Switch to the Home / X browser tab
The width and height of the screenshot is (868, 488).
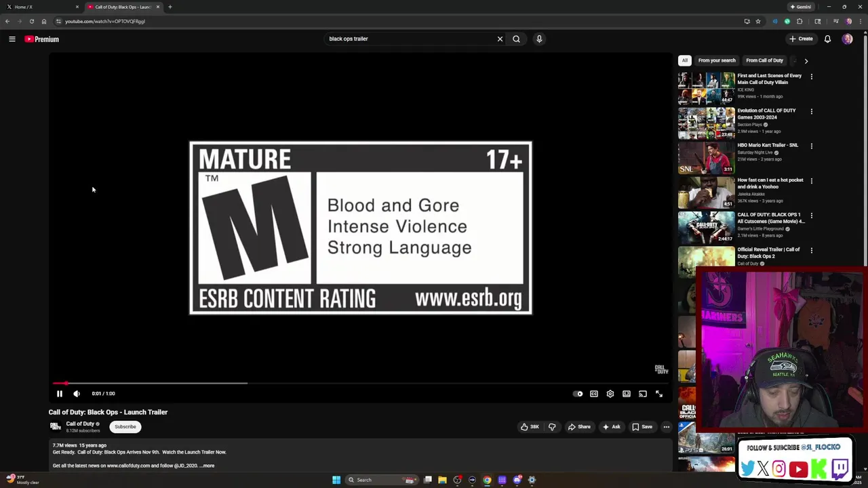pyautogui.click(x=41, y=7)
